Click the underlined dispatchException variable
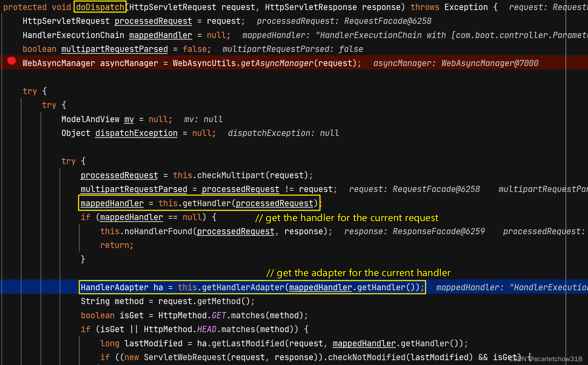Screen dimensions: 588x365 [136, 133]
